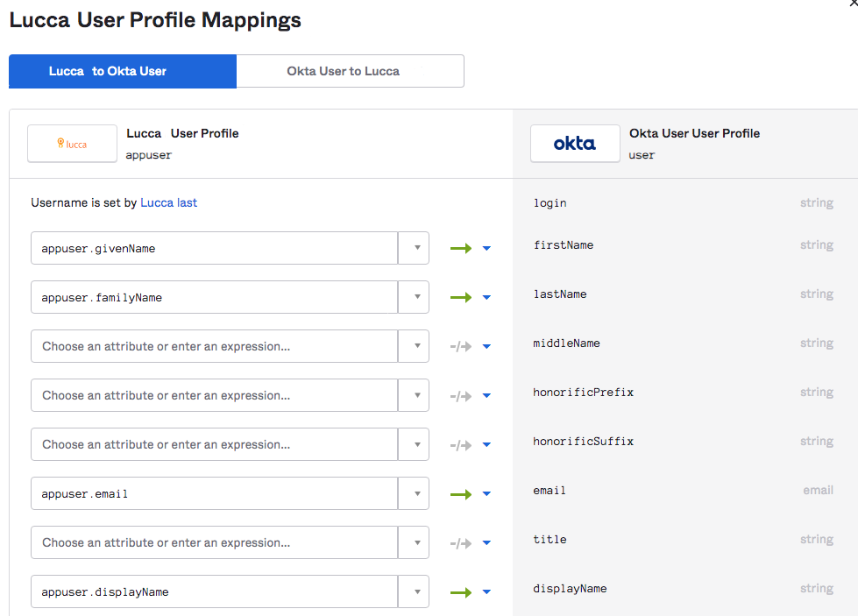
Task: Select the login attribute label
Action: (x=550, y=203)
